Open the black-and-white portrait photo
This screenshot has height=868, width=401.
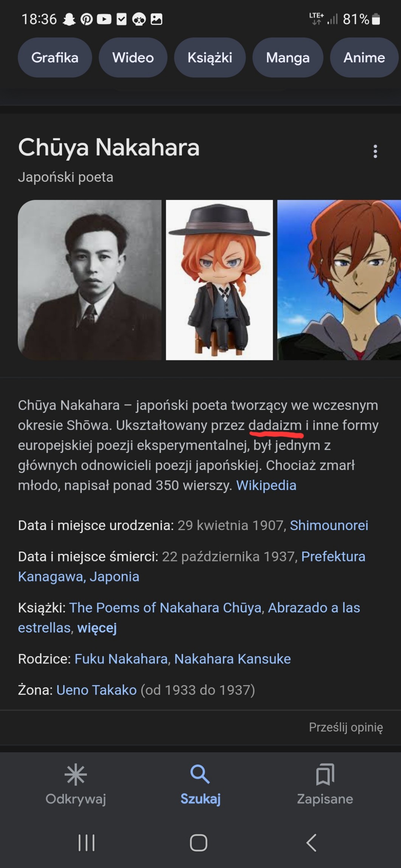click(x=90, y=280)
